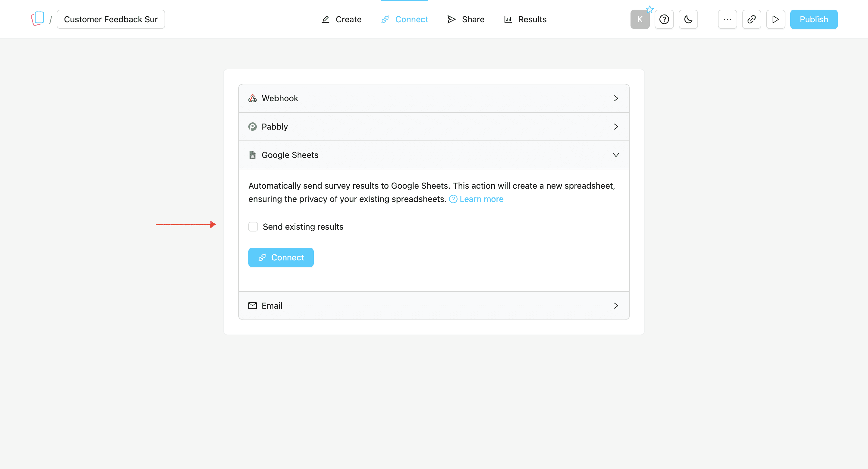Image resolution: width=868 pixels, height=469 pixels.
Task: Open help via the question mark icon
Action: click(664, 19)
